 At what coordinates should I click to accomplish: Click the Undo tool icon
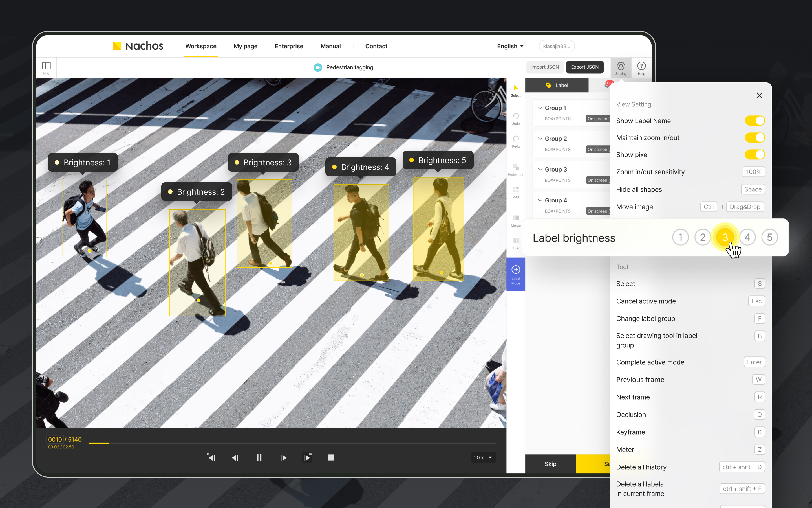[x=516, y=119]
